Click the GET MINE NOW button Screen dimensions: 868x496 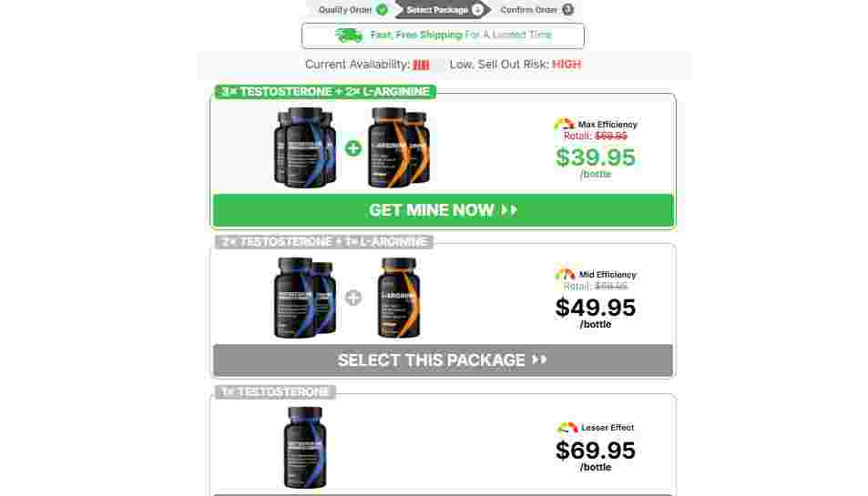tap(443, 210)
